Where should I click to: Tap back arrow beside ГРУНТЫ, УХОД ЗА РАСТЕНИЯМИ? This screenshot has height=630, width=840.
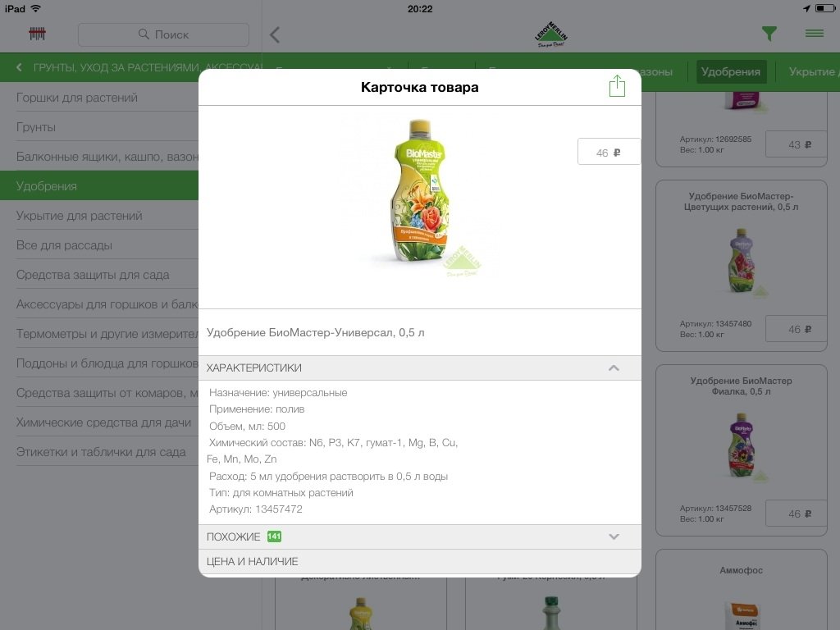pyautogui.click(x=20, y=67)
